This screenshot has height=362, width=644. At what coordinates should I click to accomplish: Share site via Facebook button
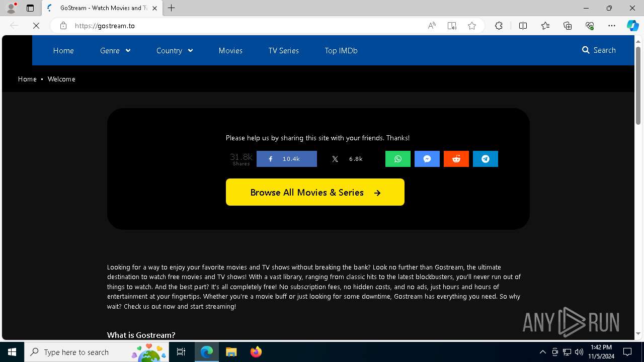point(287,159)
